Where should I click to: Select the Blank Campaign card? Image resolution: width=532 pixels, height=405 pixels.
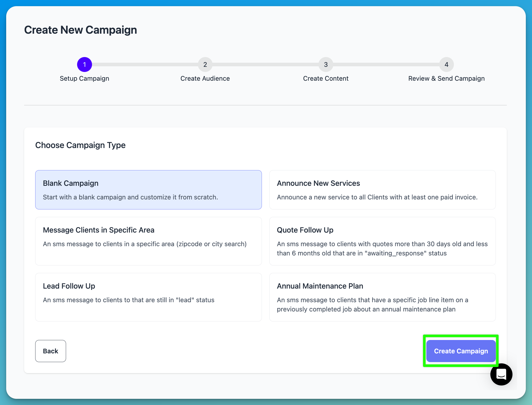coord(148,190)
